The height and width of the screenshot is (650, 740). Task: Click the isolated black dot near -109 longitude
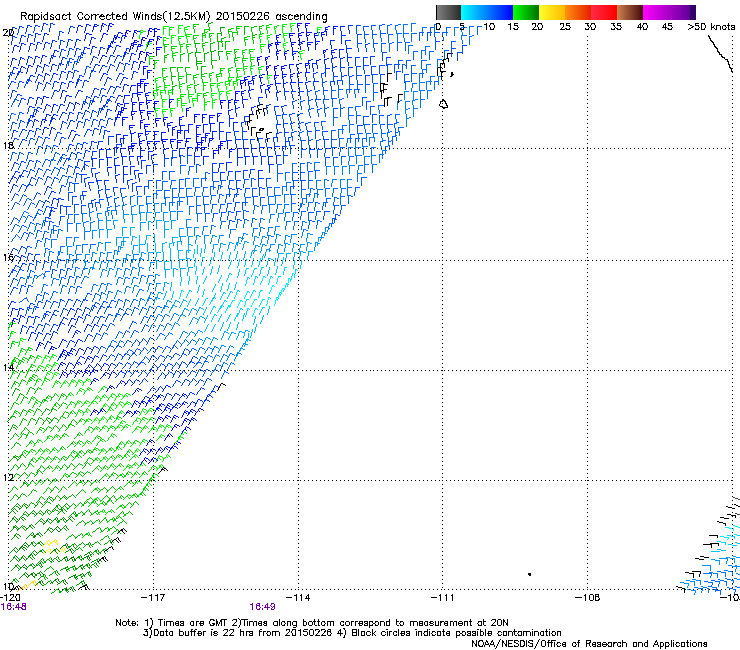point(530,574)
